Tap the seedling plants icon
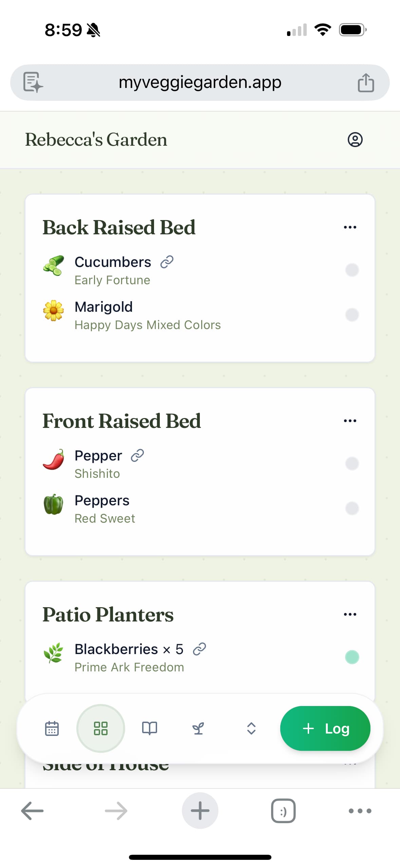 pos(198,728)
